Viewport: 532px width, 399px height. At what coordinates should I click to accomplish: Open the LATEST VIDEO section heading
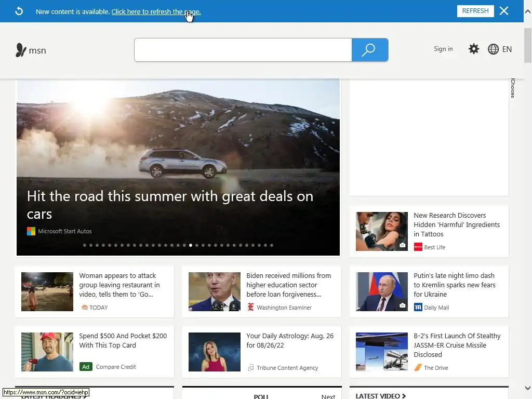(381, 395)
